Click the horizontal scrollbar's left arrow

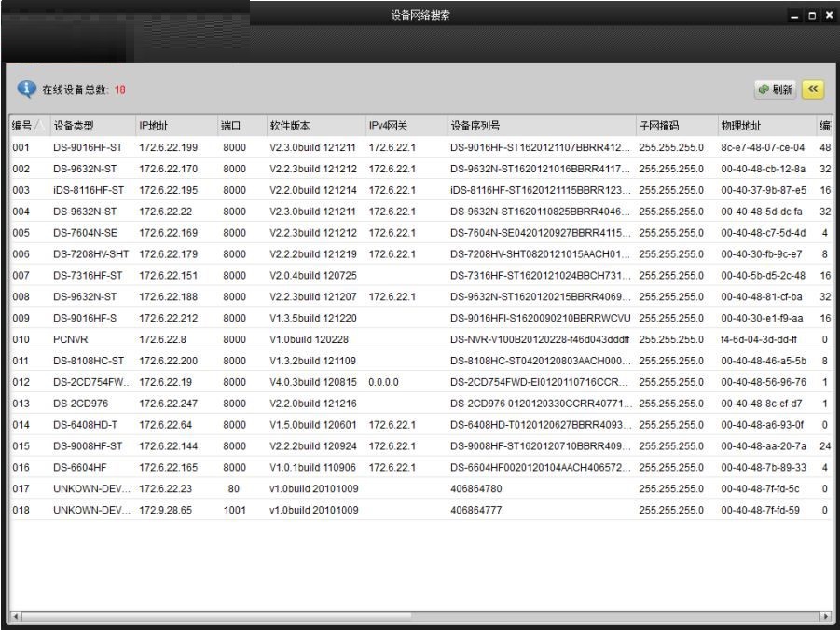pos(14,616)
